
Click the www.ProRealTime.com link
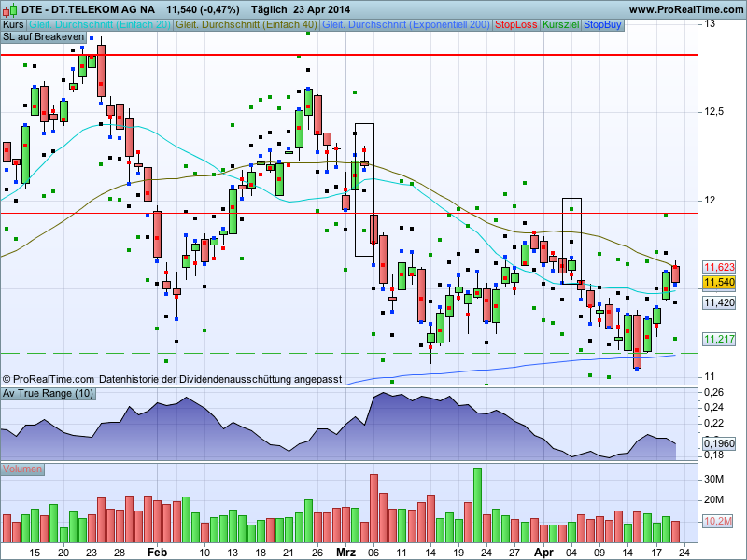[x=686, y=9]
